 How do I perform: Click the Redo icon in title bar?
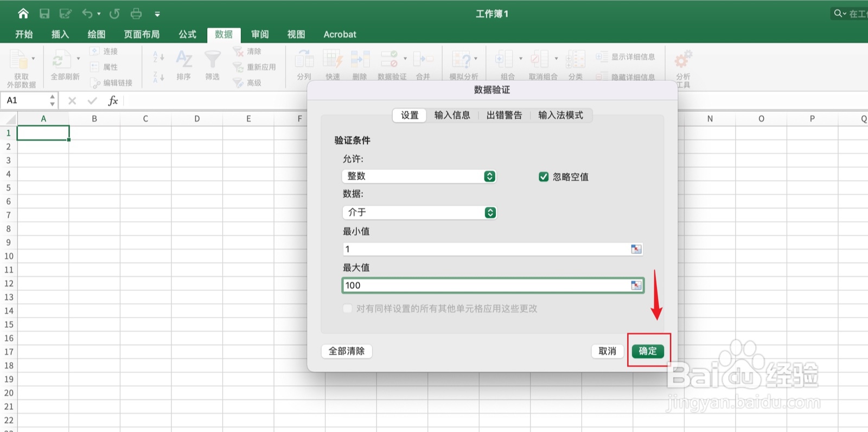coord(114,14)
